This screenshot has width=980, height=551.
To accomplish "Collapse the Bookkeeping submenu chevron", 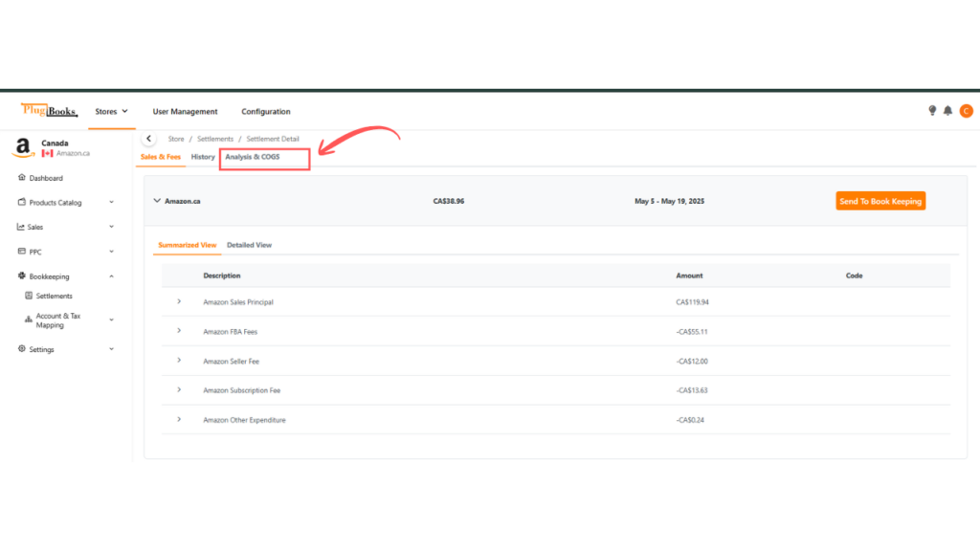I will tap(111, 276).
